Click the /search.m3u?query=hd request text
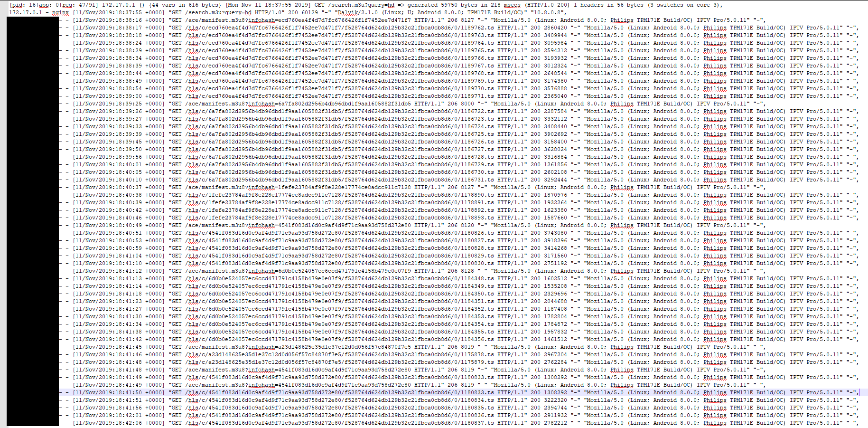The width and height of the screenshot is (868, 428). [362, 5]
